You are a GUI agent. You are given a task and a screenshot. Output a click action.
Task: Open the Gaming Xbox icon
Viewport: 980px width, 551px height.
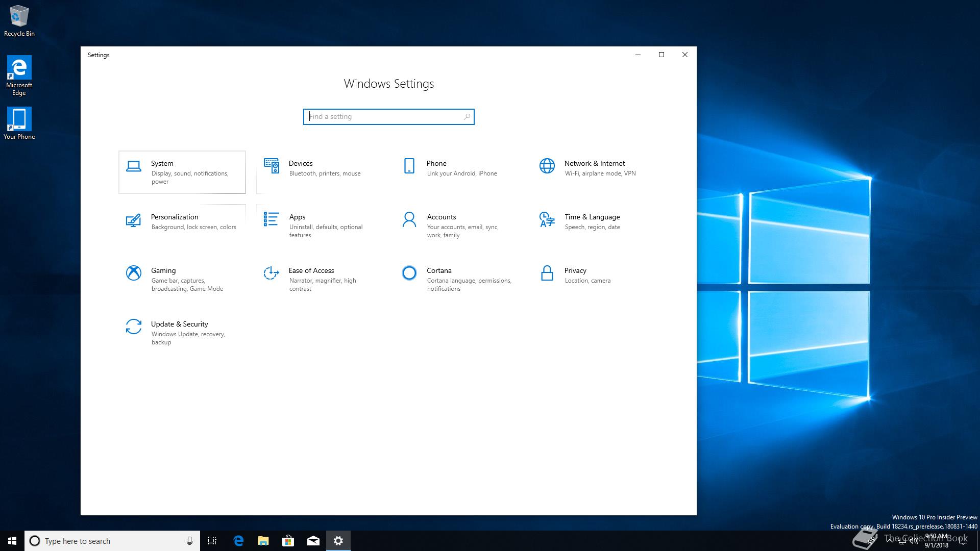click(134, 273)
